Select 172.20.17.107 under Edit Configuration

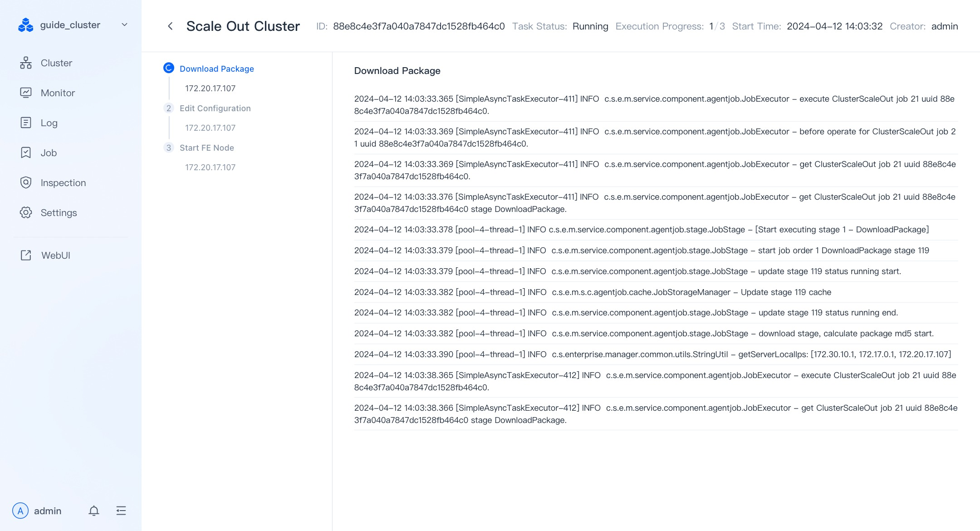click(210, 128)
